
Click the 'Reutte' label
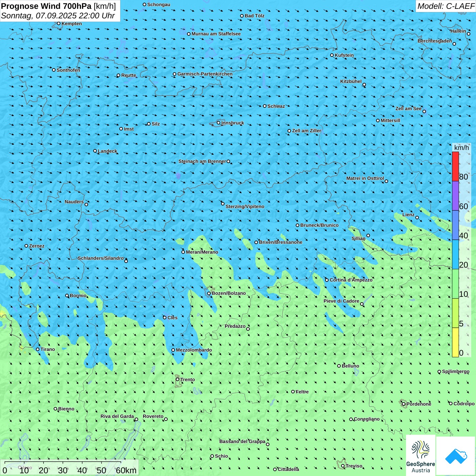tap(129, 75)
